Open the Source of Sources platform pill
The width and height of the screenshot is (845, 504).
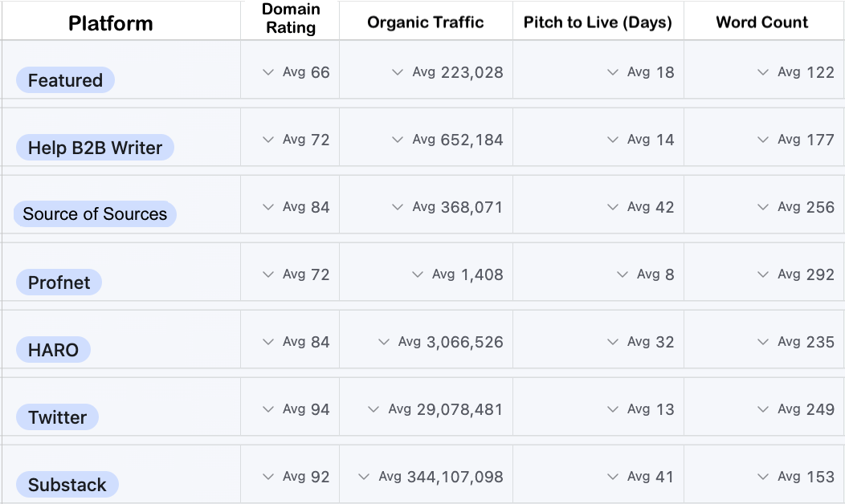pos(95,214)
